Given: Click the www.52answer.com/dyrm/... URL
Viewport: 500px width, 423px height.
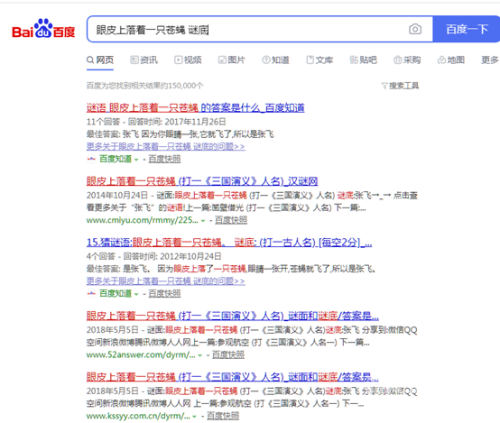Looking at the screenshot, I should pyautogui.click(x=141, y=355).
